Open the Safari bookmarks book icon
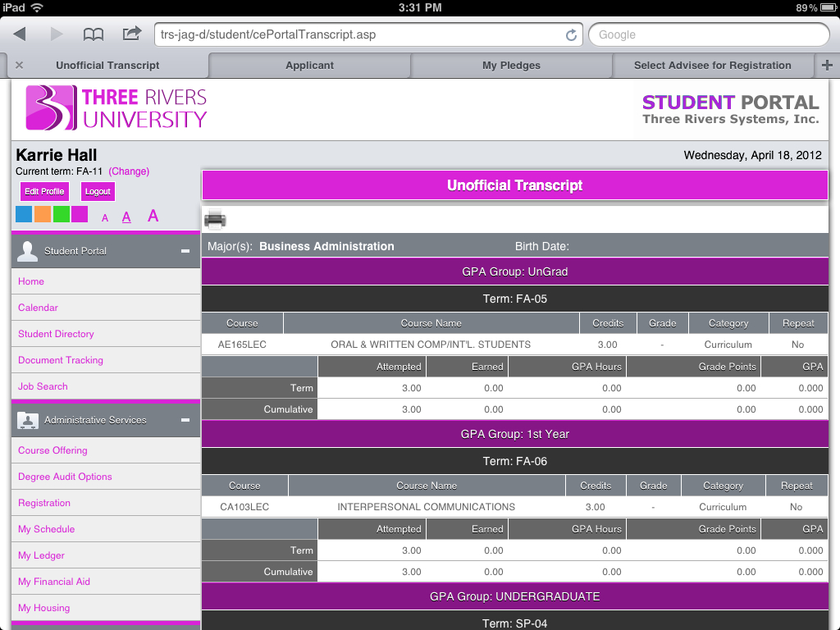840x630 pixels. [94, 34]
